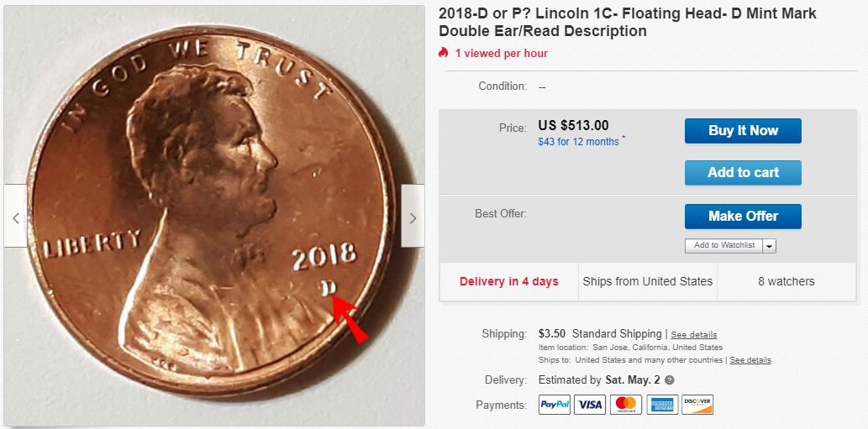
Task: Click the Add to Watchlist button
Action: click(724, 245)
